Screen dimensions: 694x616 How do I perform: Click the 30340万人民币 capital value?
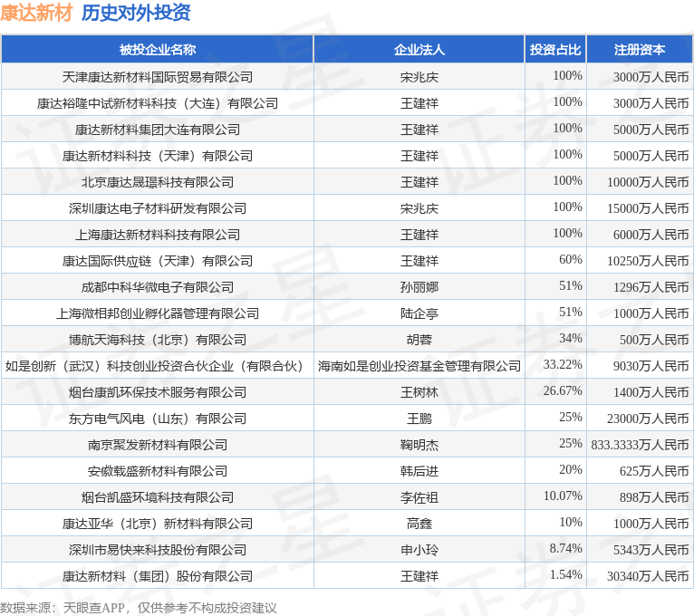click(x=648, y=576)
